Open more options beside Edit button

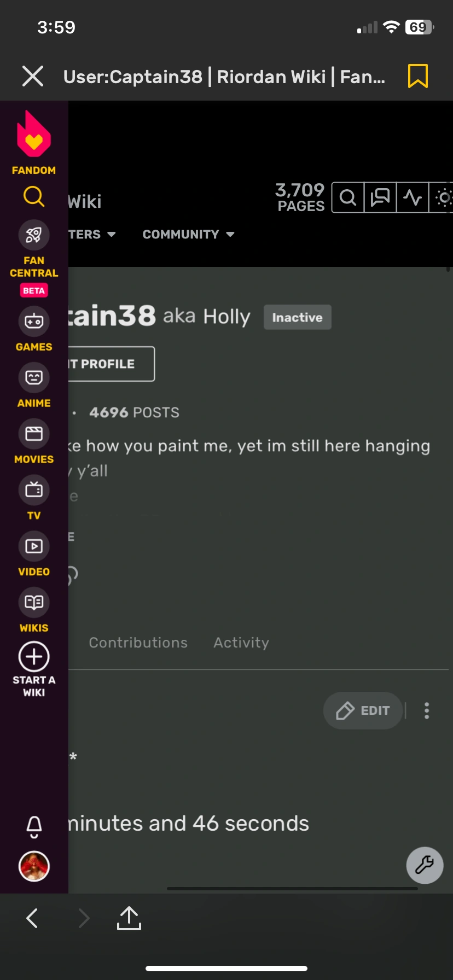pyautogui.click(x=427, y=710)
